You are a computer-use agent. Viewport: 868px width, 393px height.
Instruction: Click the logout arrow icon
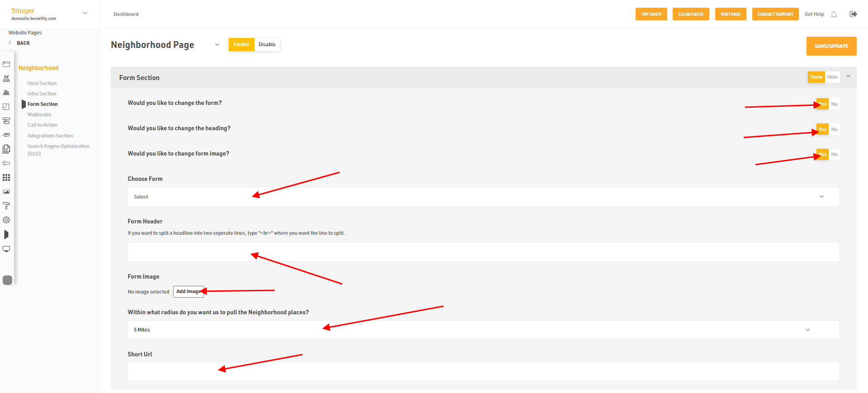[x=853, y=14]
